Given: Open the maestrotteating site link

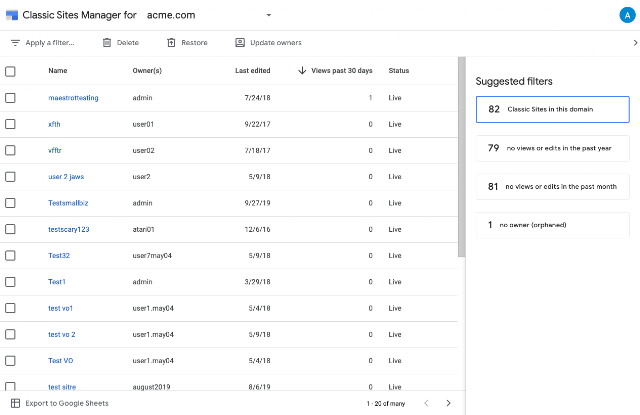Looking at the screenshot, I should tap(73, 98).
